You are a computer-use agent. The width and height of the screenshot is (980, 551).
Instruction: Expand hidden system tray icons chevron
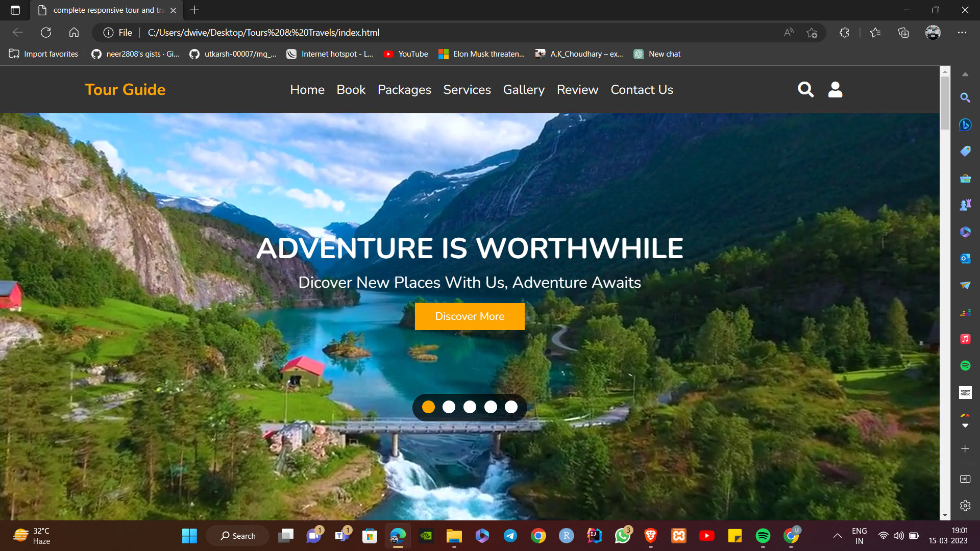tap(837, 536)
